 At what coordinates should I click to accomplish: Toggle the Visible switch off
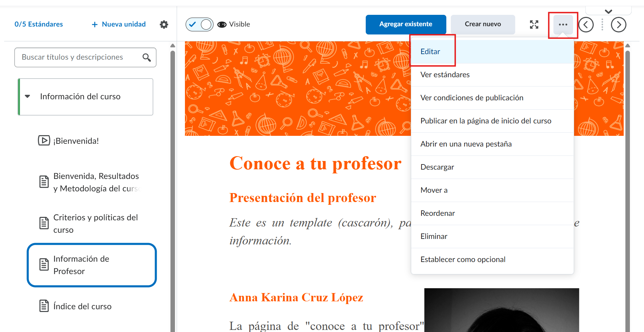coord(199,24)
